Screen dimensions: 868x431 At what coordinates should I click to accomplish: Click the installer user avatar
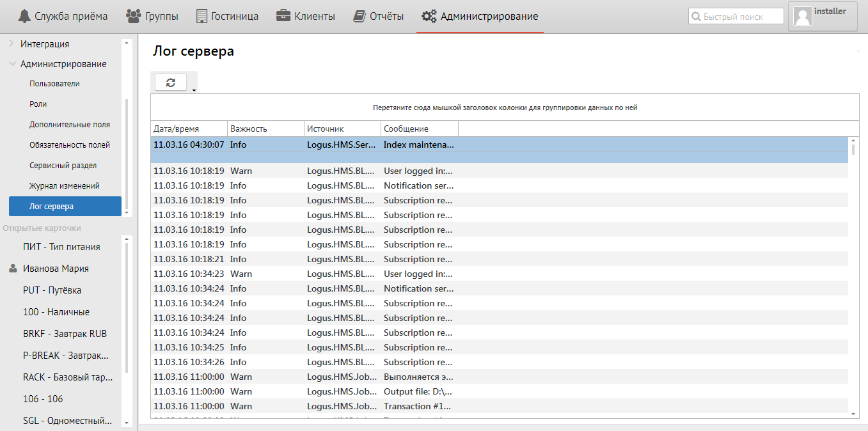tap(803, 17)
